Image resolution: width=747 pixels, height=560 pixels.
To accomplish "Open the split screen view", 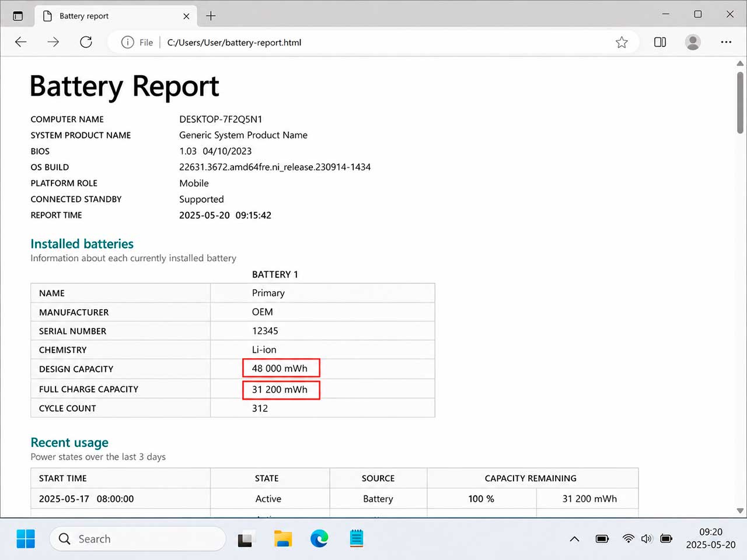I will (x=660, y=42).
